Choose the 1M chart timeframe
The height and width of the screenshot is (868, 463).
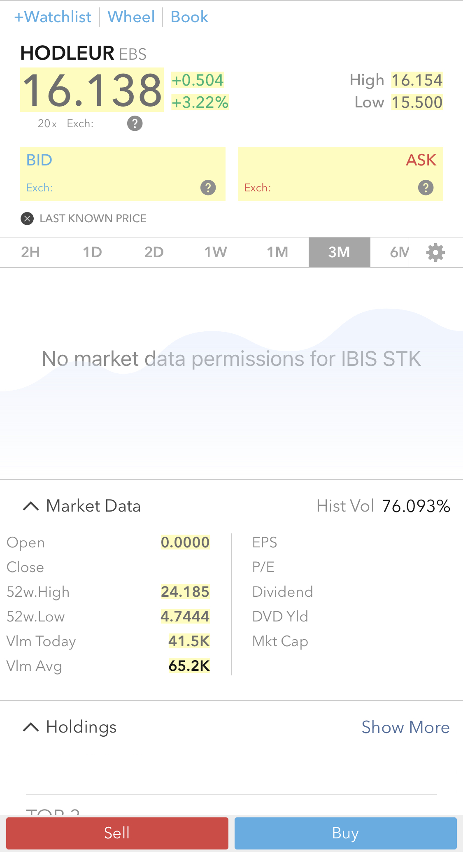[x=278, y=252]
